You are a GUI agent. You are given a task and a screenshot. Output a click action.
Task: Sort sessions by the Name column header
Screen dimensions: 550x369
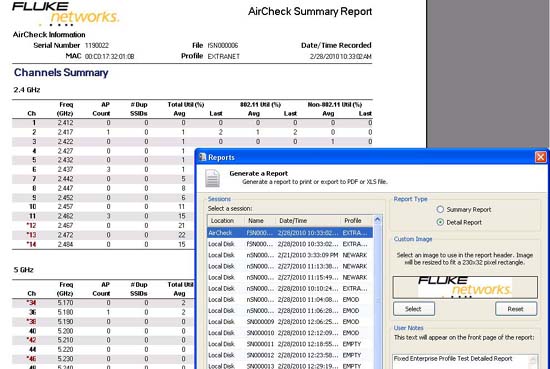(260, 221)
